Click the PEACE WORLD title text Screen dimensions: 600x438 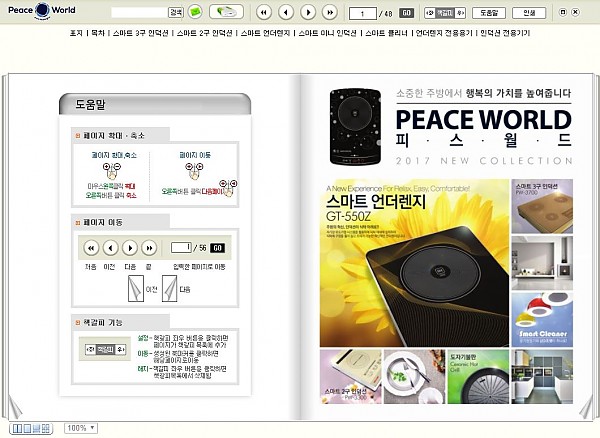[484, 120]
